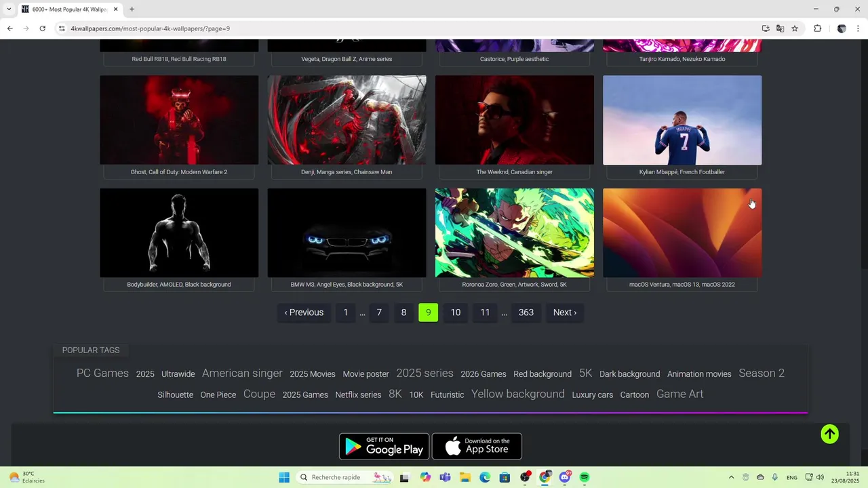This screenshot has width=868, height=488.
Task: Click the address bar URL
Action: 151,28
